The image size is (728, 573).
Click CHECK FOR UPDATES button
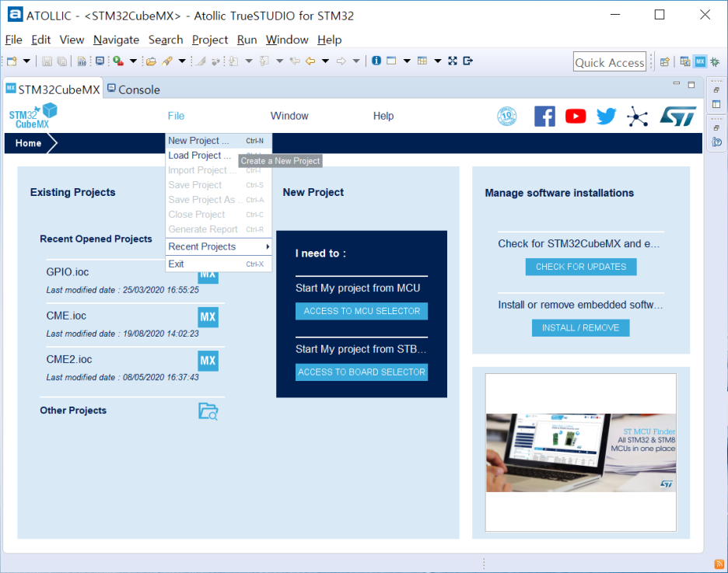581,267
